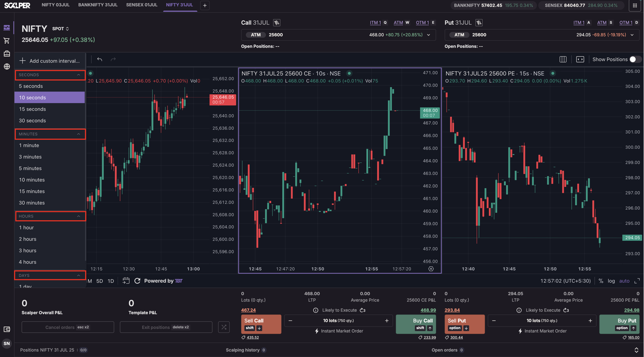
Task: Open the apps grid icon
Action: (x=635, y=5)
